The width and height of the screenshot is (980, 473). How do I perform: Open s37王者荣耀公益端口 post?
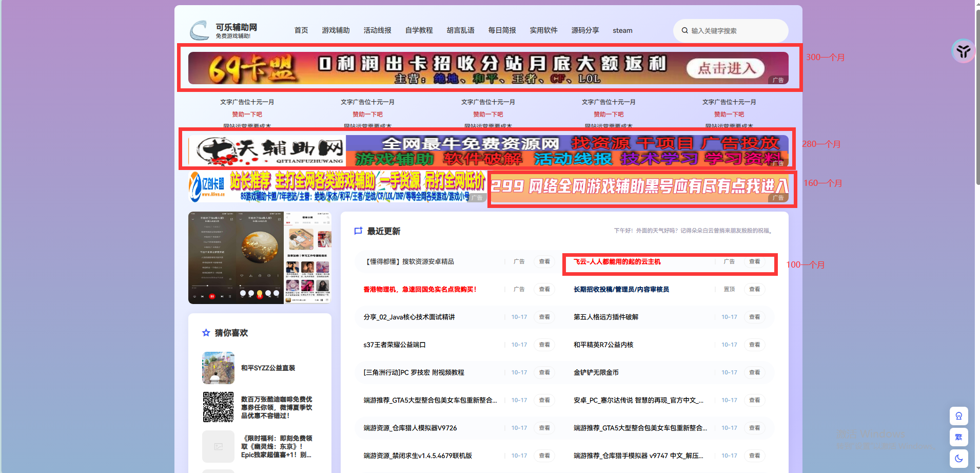click(395, 345)
